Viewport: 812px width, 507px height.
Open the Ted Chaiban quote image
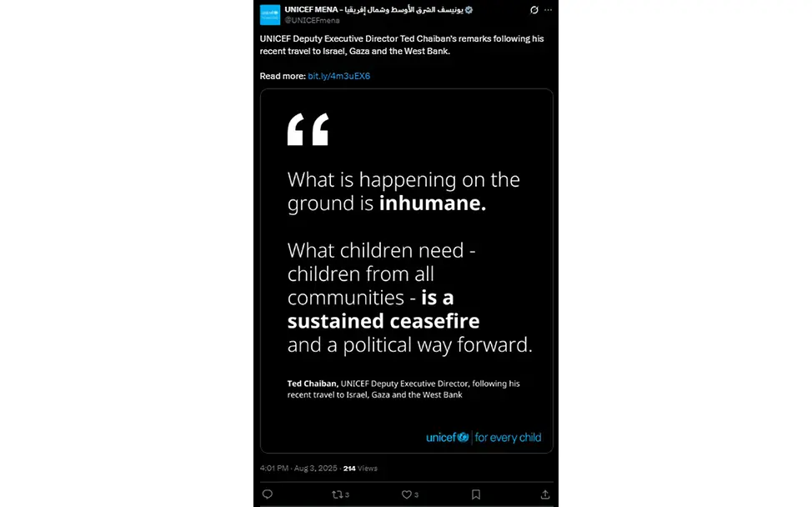(406, 275)
